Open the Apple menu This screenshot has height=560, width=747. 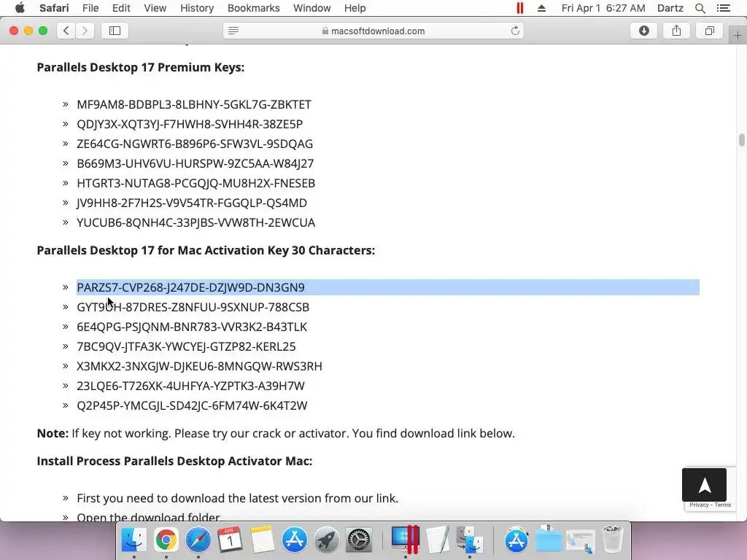(20, 8)
